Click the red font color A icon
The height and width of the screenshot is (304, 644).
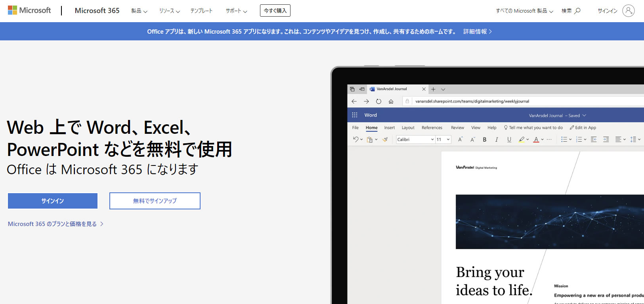click(x=536, y=139)
